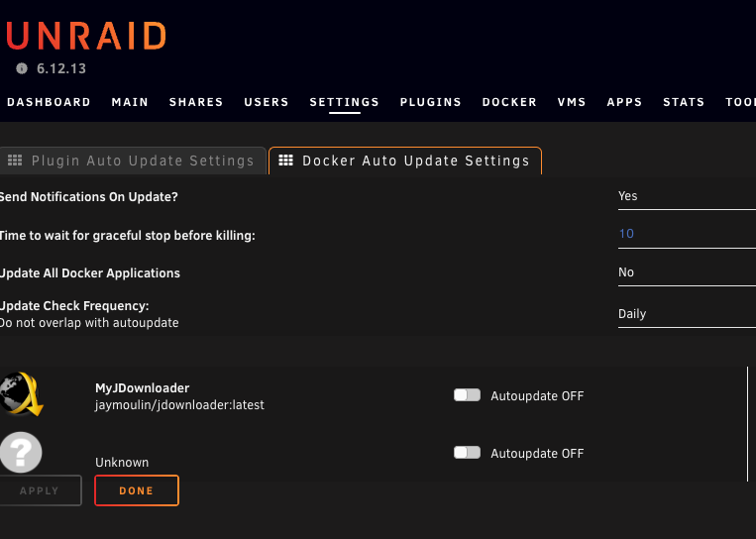756x539 pixels.
Task: Toggle autoupdate switch for Unknown container
Action: click(x=468, y=453)
